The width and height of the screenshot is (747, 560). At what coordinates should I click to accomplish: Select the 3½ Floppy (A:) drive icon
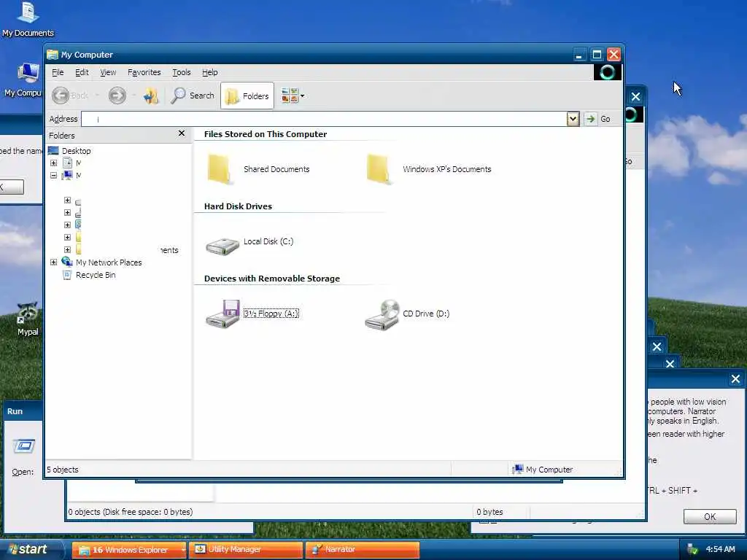pos(222,314)
